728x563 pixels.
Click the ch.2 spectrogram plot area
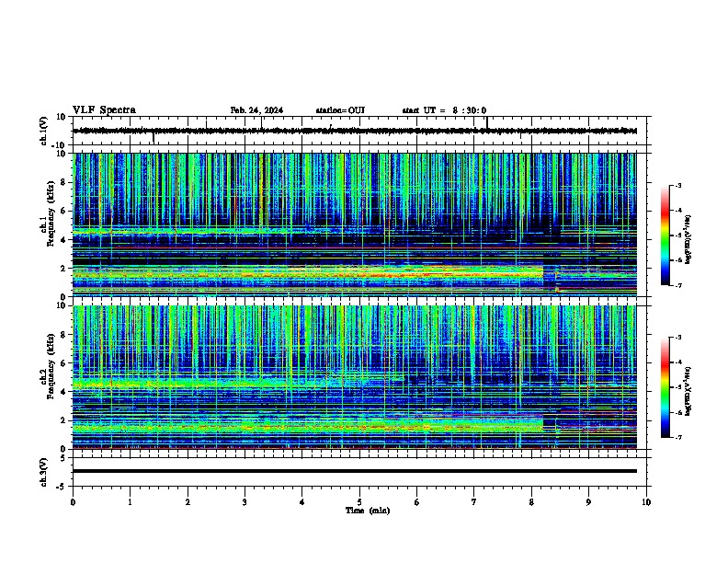(x=355, y=377)
